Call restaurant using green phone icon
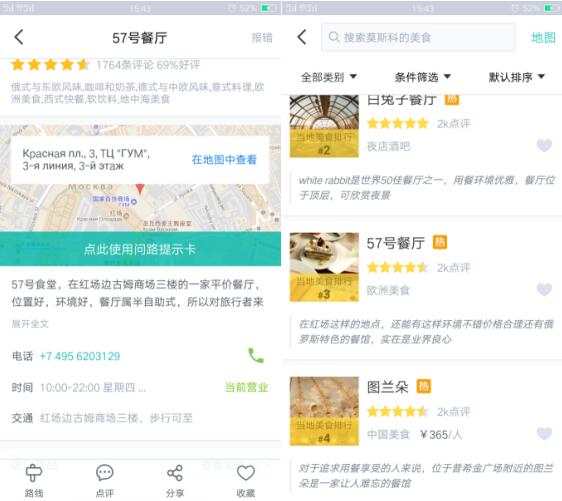 256,356
